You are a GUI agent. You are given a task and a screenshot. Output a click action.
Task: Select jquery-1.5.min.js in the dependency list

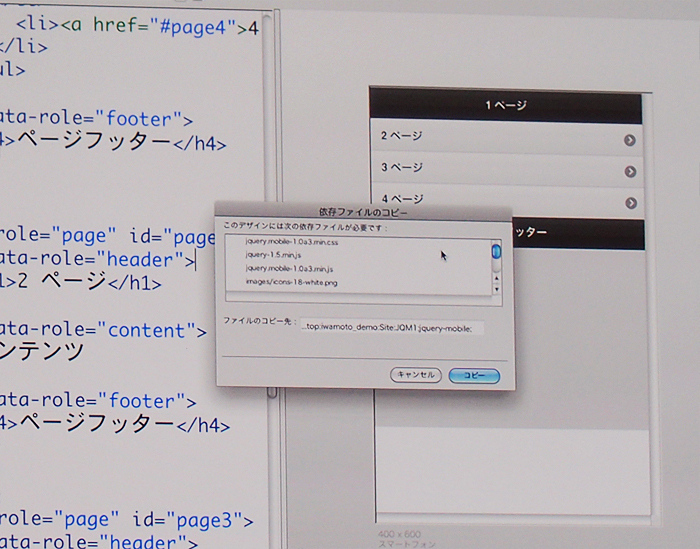(273, 255)
